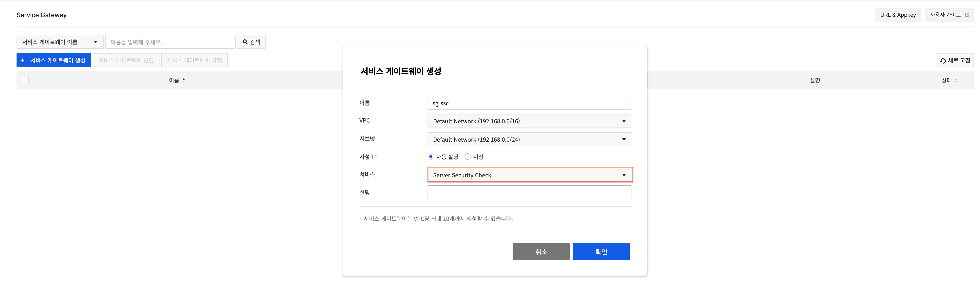Click the gateway name search box
980x282 pixels.
(170, 42)
